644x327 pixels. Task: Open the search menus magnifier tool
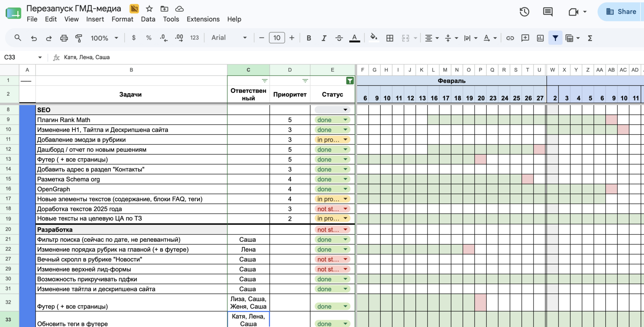click(x=18, y=38)
